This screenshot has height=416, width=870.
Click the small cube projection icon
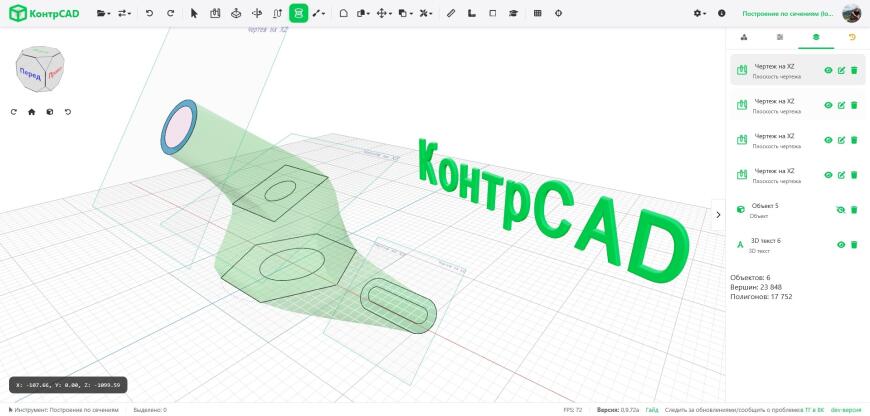[x=50, y=112]
